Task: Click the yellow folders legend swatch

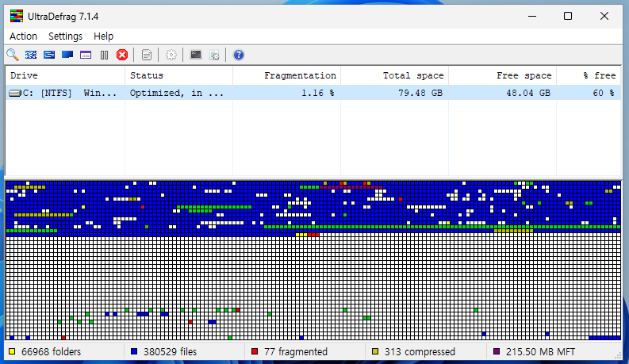Action: 12,351
